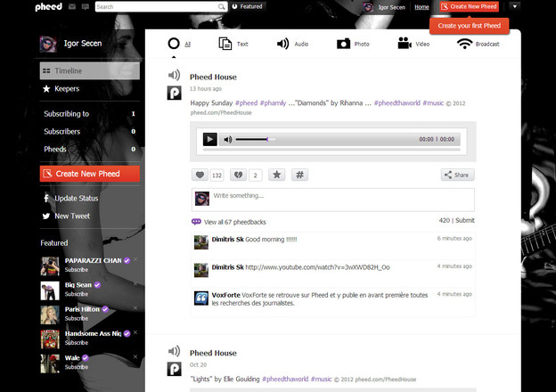Dismiss Paris Hilton featured suggestion
The image size is (556, 392).
[135, 308]
